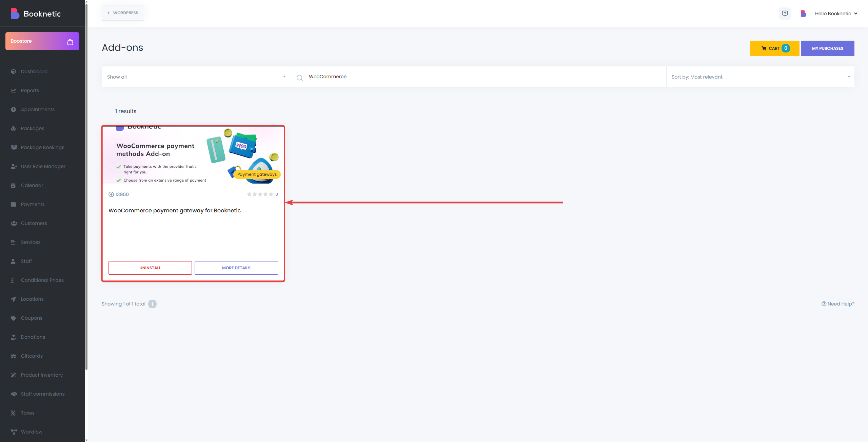Screen dimensions: 868x442
Task: Click the Need Help? link
Action: coord(838,304)
